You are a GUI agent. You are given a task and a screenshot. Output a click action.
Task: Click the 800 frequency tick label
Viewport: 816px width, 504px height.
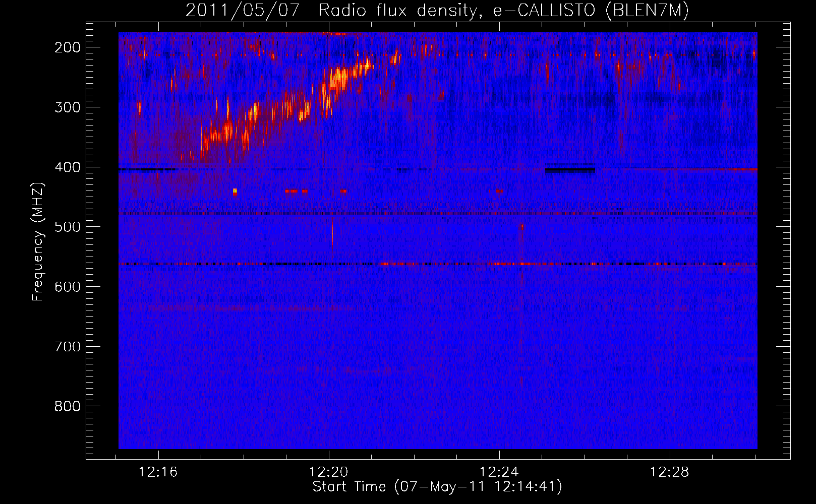click(x=68, y=406)
